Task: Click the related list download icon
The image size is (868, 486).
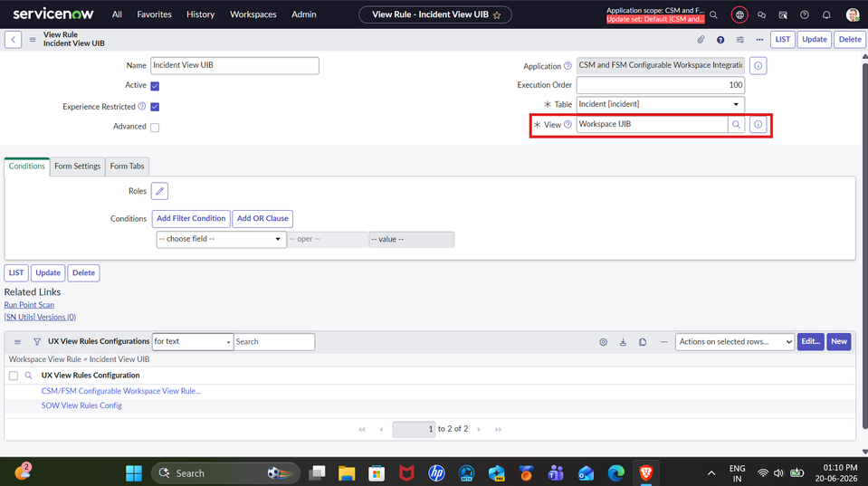Action: pyautogui.click(x=623, y=342)
